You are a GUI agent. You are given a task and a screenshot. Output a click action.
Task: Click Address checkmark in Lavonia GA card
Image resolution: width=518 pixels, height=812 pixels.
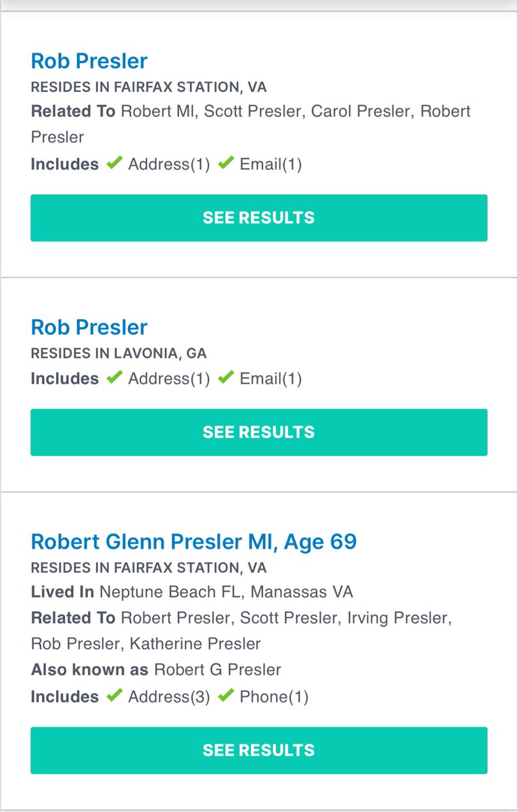click(x=115, y=378)
